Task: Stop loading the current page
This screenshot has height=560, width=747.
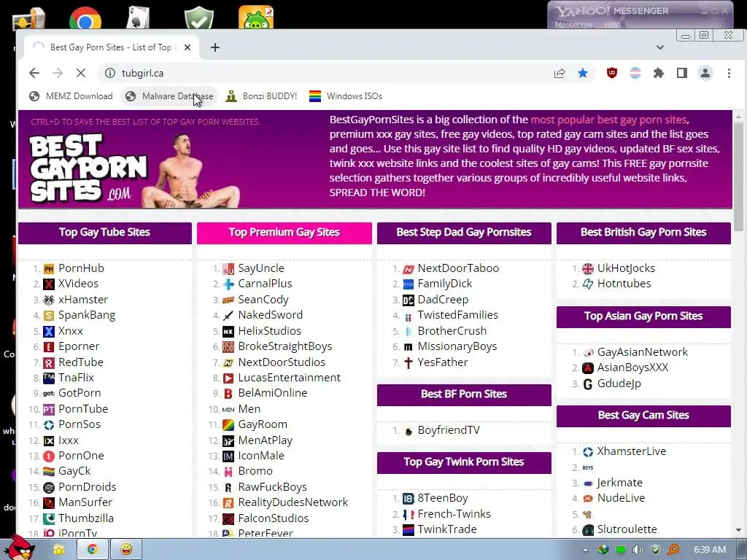Action: (81, 73)
